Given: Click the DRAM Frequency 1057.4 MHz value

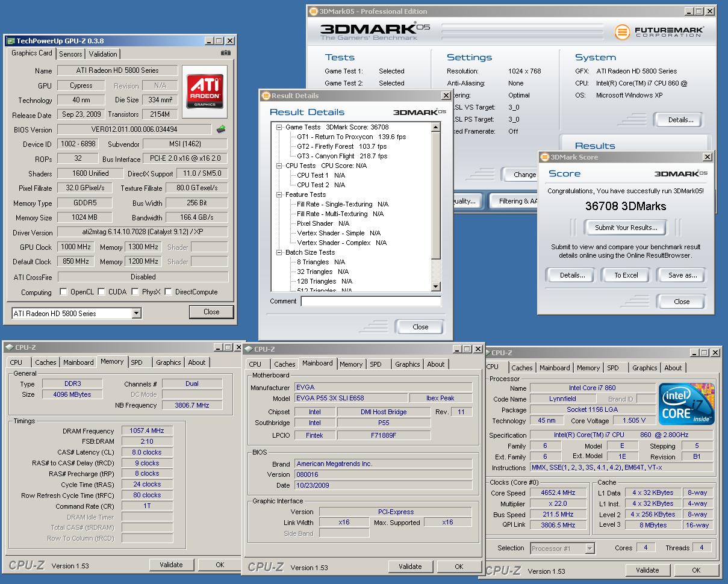Looking at the screenshot, I should point(146,430).
